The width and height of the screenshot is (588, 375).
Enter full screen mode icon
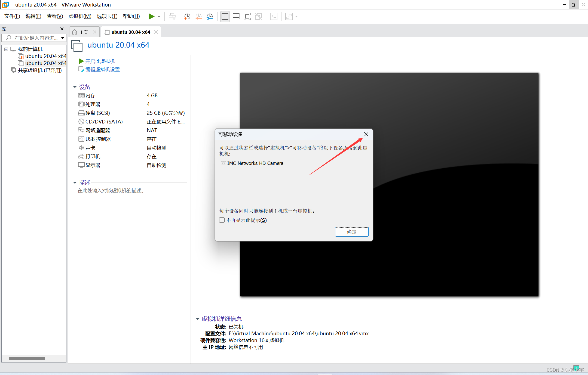(247, 17)
